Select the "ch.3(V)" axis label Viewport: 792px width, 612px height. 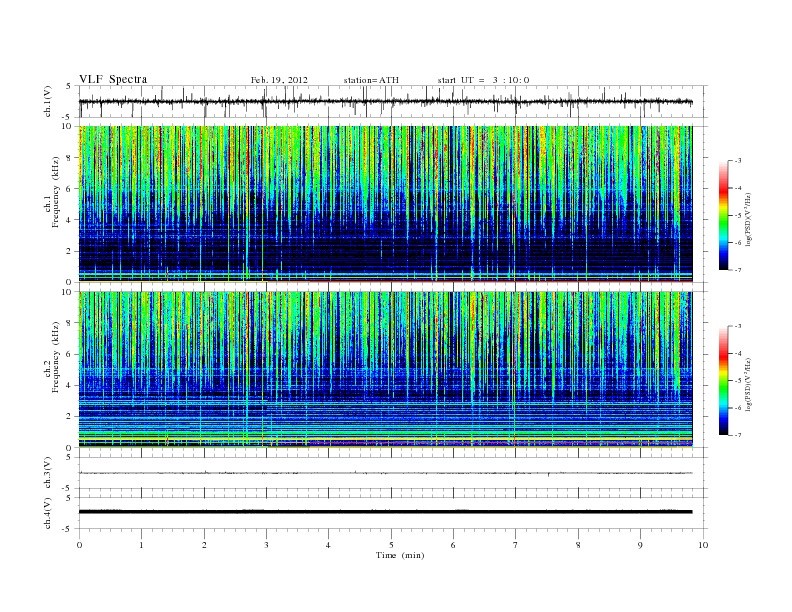click(x=48, y=473)
